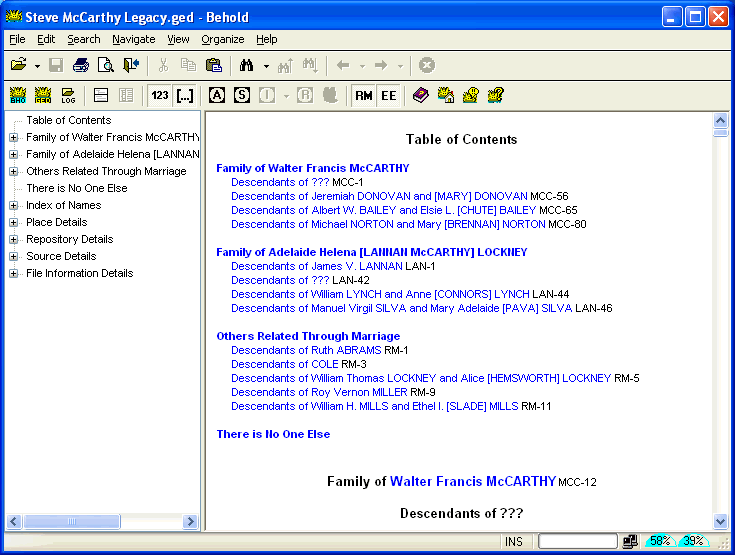Screen dimensions: 735x555
Task: Click the two-column layout icon
Action: coord(126,95)
